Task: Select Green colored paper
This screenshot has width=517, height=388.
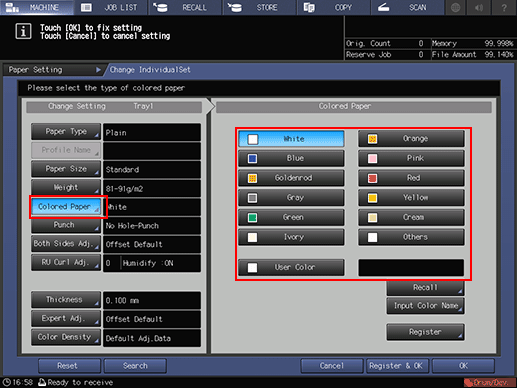Action: (291, 217)
